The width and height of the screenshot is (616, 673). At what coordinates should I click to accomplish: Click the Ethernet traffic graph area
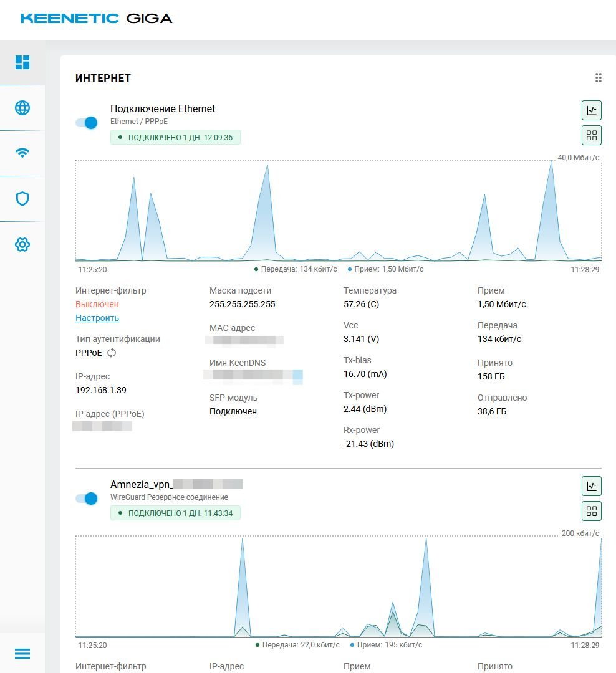coord(338,211)
